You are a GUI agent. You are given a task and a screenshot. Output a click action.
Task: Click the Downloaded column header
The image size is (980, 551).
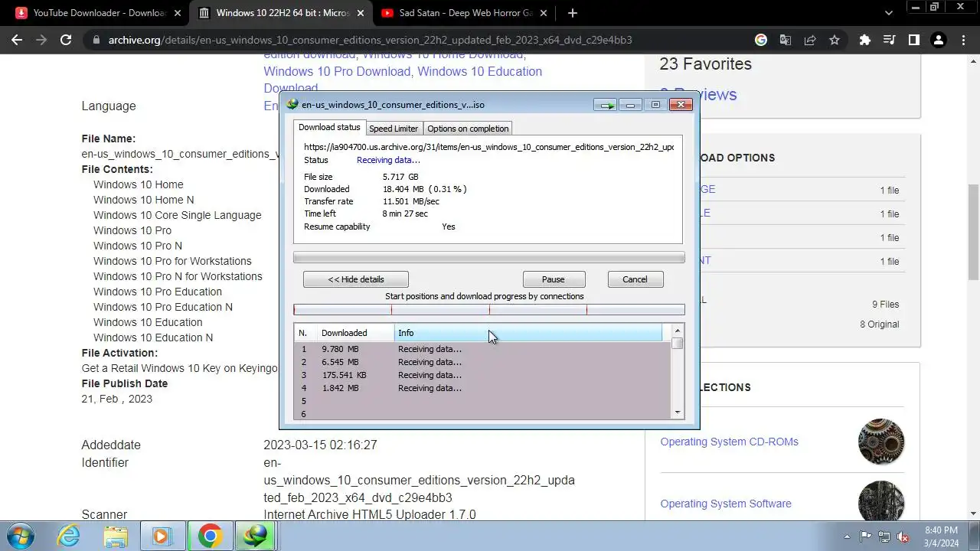pyautogui.click(x=356, y=333)
